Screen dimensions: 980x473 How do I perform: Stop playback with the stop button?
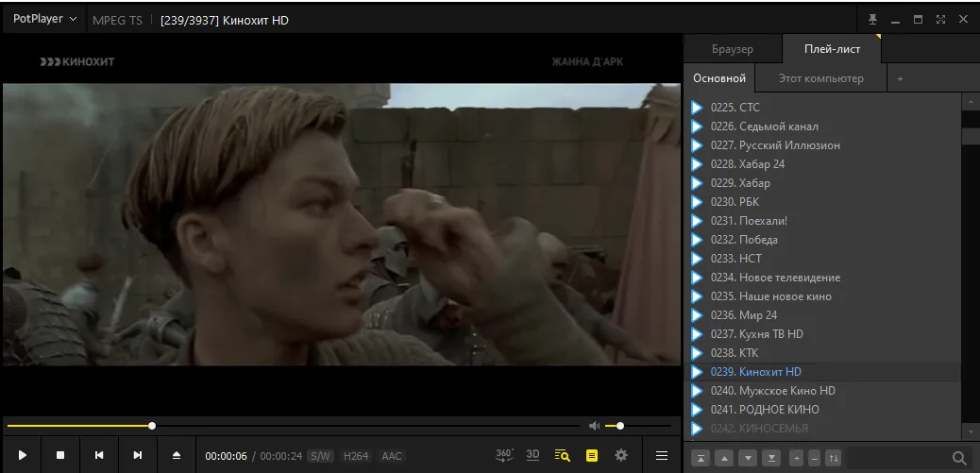tap(60, 455)
